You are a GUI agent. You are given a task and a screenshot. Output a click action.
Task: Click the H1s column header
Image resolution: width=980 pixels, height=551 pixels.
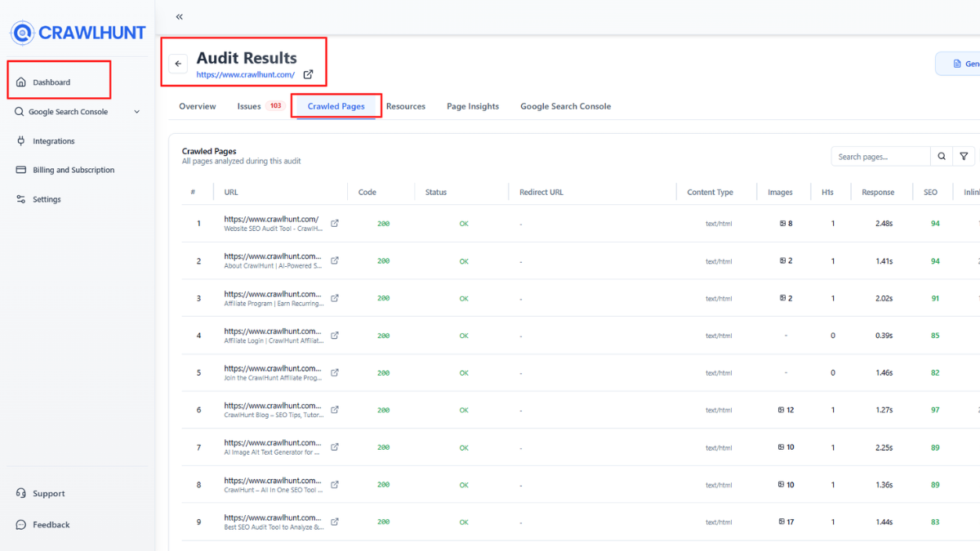tap(828, 193)
